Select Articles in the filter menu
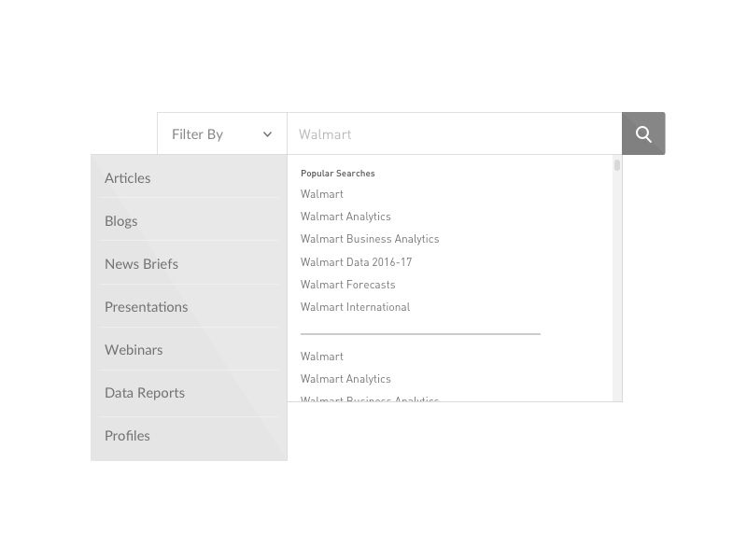The image size is (747, 560). 190,177
